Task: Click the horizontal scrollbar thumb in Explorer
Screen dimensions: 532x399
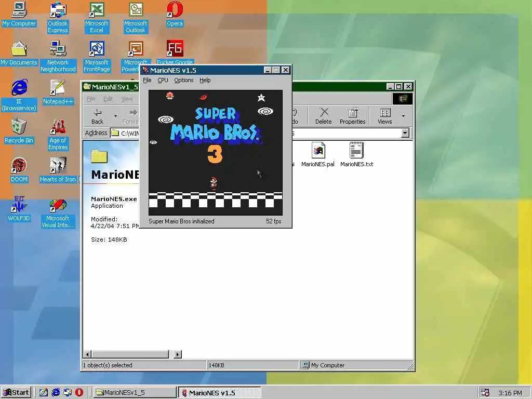Action: 130,354
